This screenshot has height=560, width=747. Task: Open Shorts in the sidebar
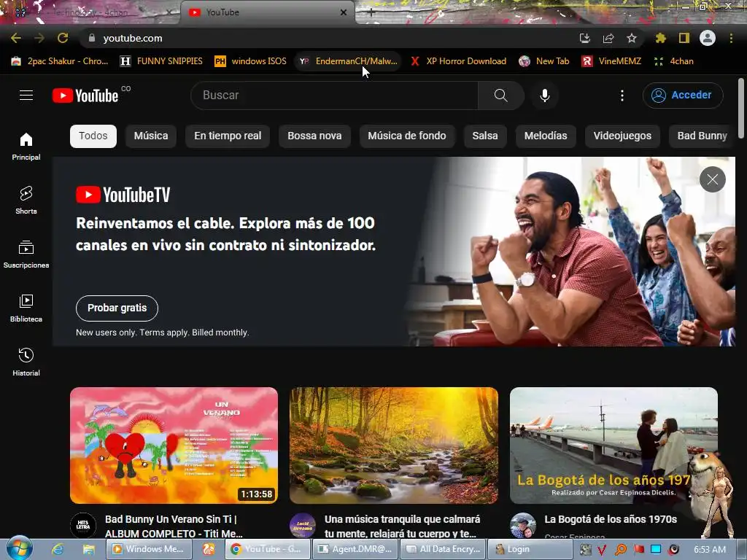coord(26,201)
